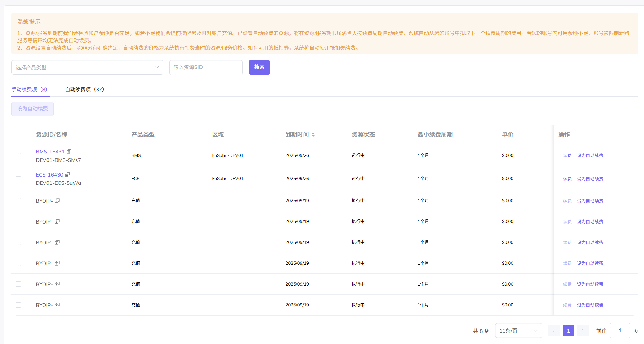Sort table by 到期时间 arrows
Screen dimensions: 644x344
[x=313, y=135]
